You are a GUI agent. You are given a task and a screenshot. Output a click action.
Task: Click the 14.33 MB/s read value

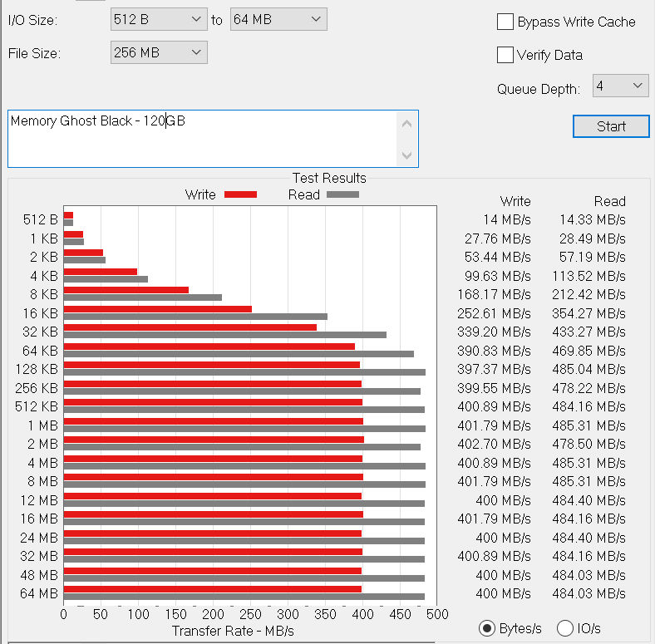tap(593, 219)
